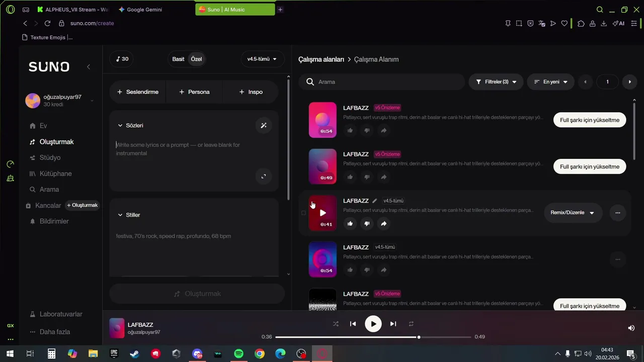Like the 0:49 LAFBAZZ track
Image resolution: width=644 pixels, height=362 pixels.
(350, 177)
